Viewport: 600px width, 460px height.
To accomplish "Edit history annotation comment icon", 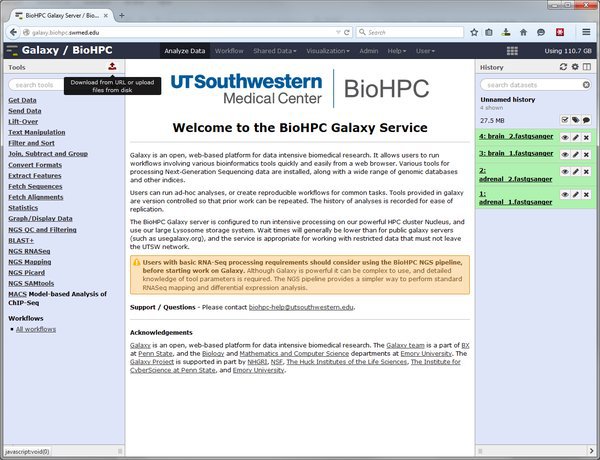I will coord(586,120).
